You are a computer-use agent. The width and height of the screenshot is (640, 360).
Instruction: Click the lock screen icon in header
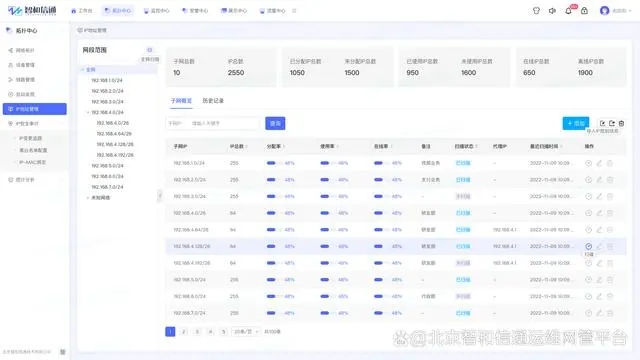[x=584, y=11]
